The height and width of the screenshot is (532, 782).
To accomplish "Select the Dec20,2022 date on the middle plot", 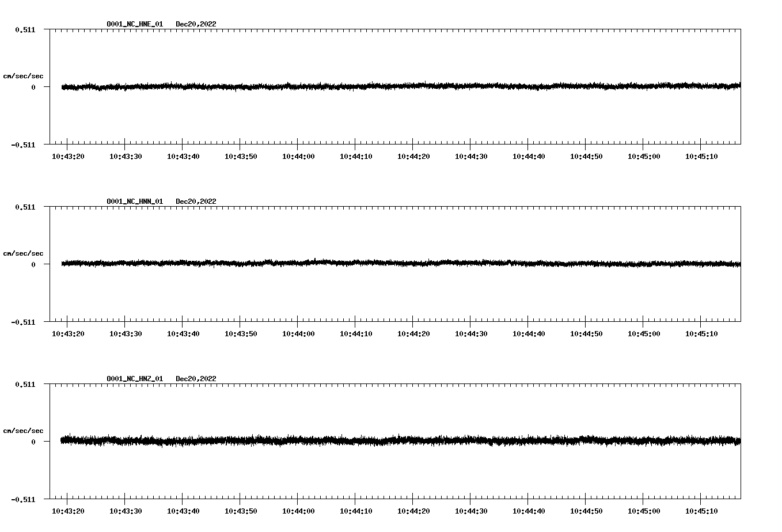I will (196, 201).
